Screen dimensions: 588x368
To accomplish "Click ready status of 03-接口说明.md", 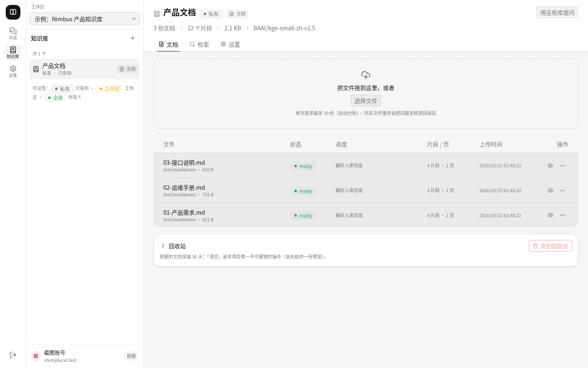I will click(x=303, y=166).
